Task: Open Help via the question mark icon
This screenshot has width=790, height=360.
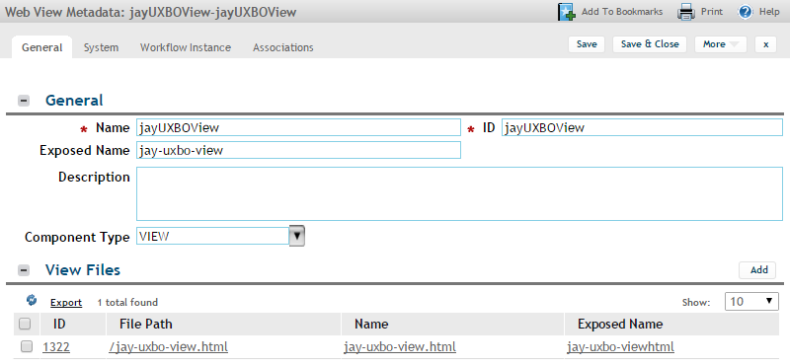Action: click(x=745, y=12)
